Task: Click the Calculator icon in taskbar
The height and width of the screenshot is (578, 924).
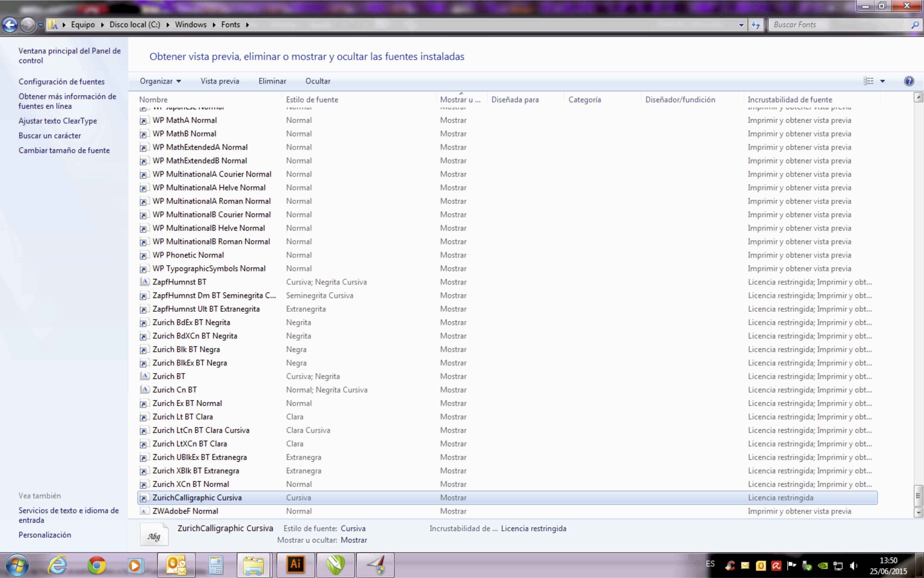Action: pos(216,565)
